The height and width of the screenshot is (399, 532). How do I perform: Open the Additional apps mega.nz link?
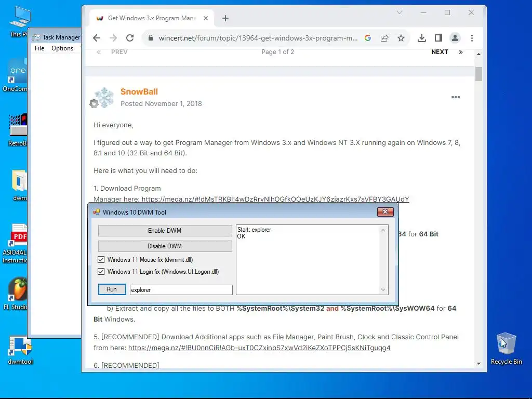[259, 348]
